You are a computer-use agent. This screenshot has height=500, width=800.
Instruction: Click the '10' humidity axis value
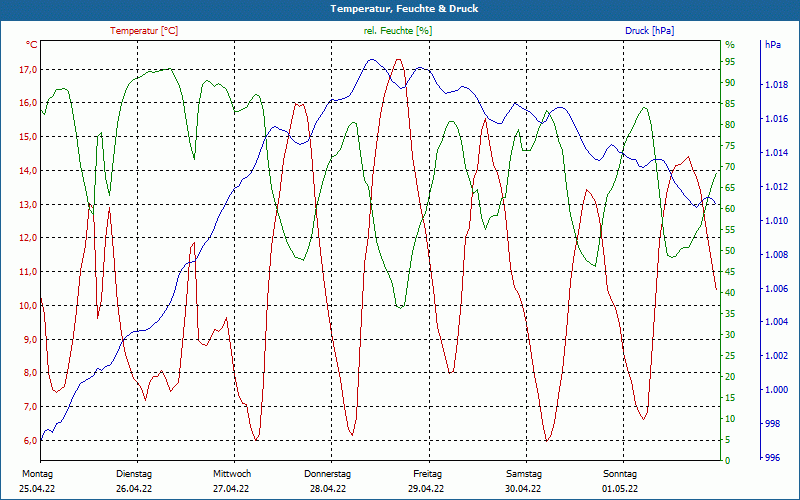tap(730, 419)
